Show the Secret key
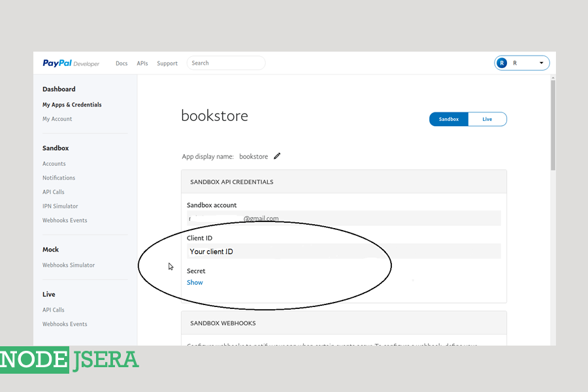This screenshot has height=392, width=588. [x=195, y=283]
